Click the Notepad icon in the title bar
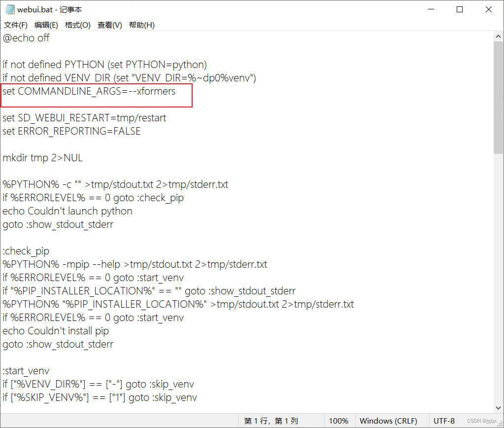504x428 pixels. point(10,10)
